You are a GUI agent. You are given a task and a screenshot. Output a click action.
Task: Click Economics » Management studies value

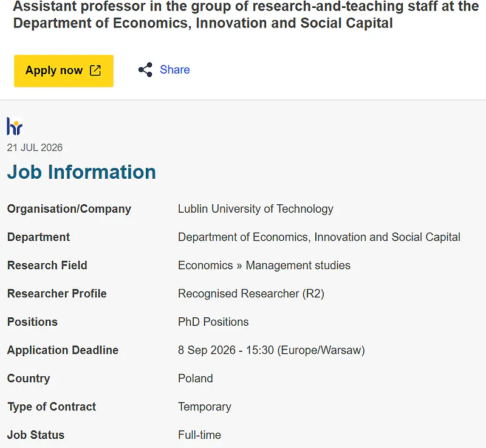click(x=264, y=266)
